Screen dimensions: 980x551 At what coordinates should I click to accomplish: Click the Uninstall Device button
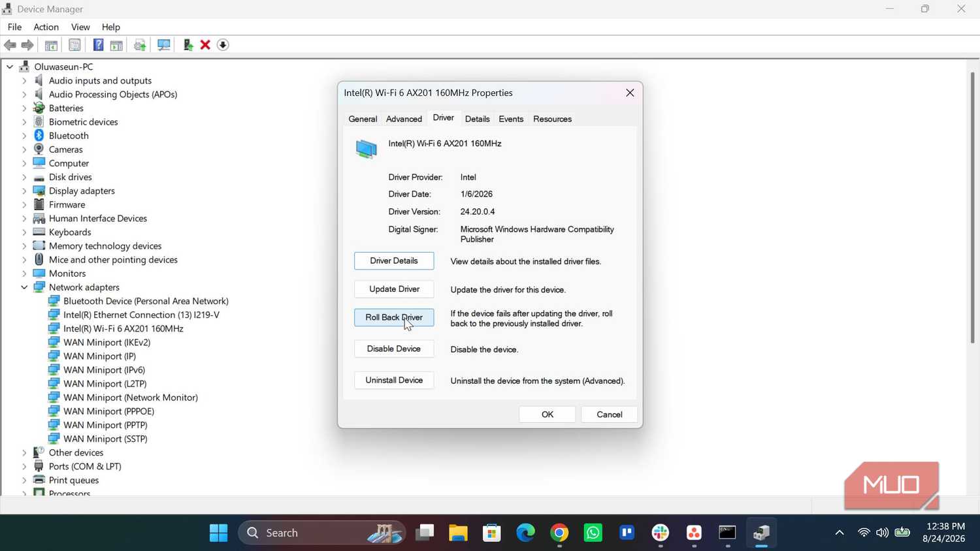click(394, 380)
